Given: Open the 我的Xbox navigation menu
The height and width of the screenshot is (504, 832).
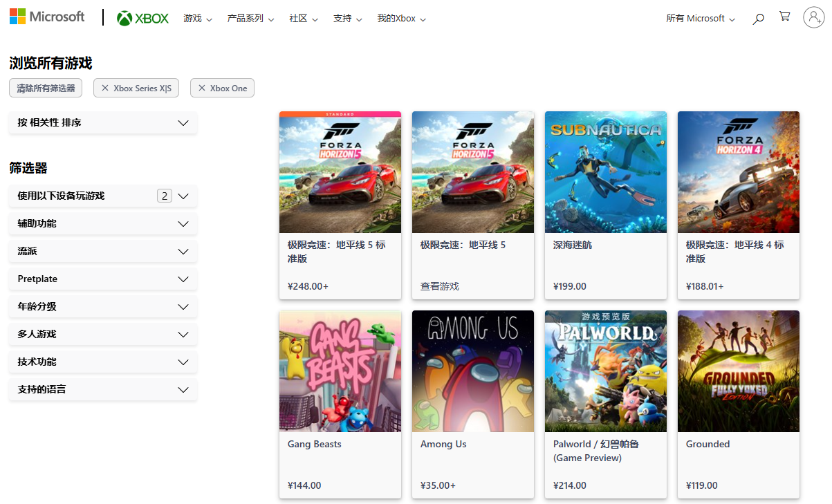Looking at the screenshot, I should click(401, 19).
